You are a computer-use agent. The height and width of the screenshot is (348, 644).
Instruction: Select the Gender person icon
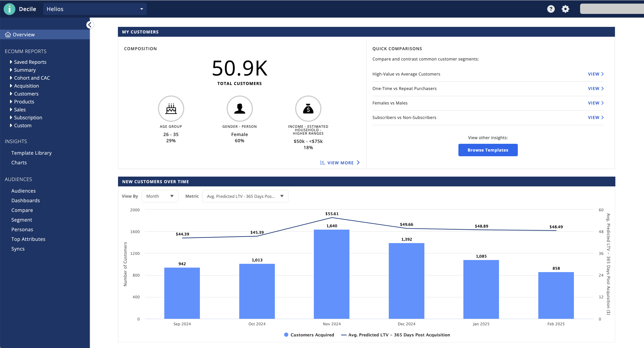click(x=240, y=108)
